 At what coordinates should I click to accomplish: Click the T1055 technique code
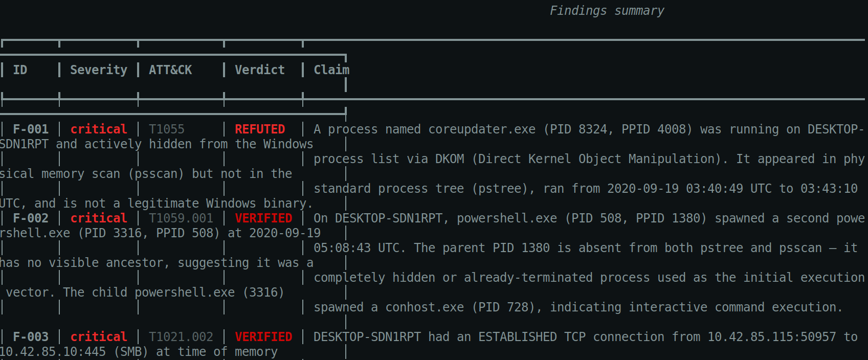167,129
